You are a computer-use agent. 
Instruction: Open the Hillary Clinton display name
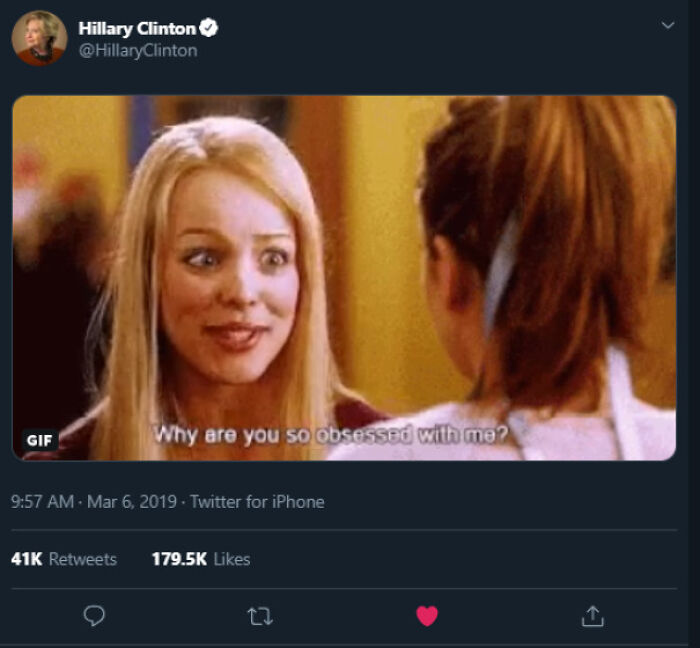(x=137, y=29)
